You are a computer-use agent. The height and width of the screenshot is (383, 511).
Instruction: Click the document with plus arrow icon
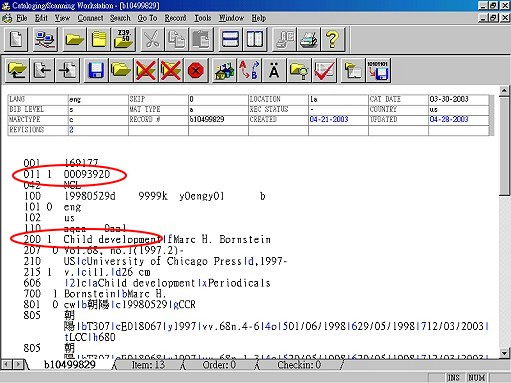pyautogui.click(x=68, y=70)
